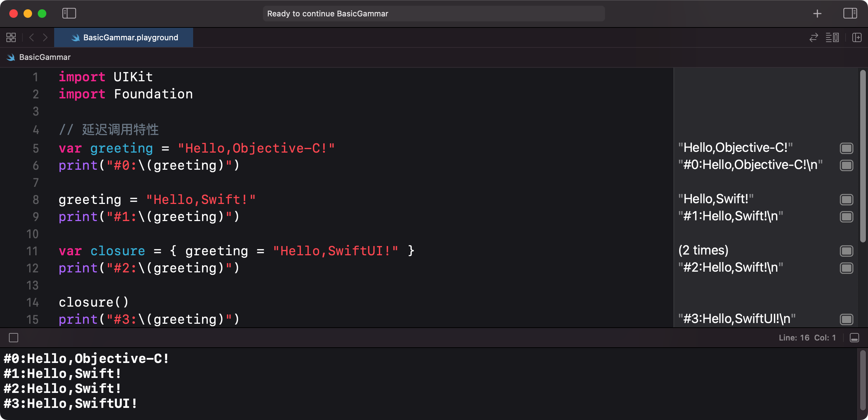Click line number 5 in gutter

(x=36, y=148)
